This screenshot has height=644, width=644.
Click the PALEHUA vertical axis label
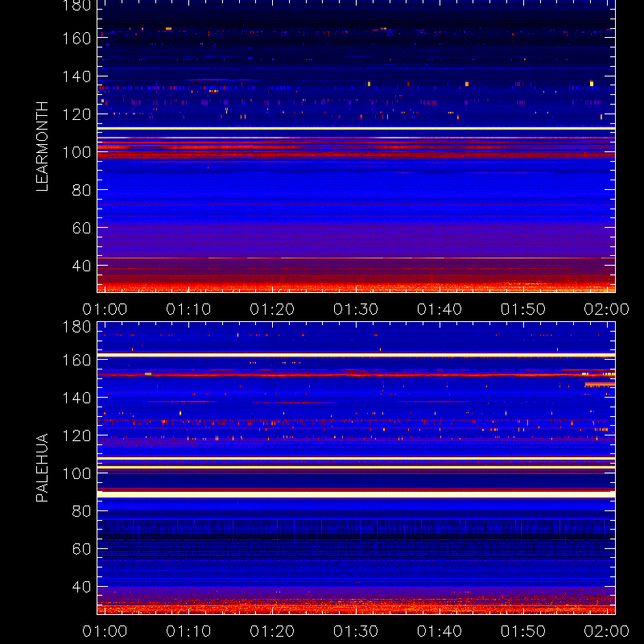(42, 468)
